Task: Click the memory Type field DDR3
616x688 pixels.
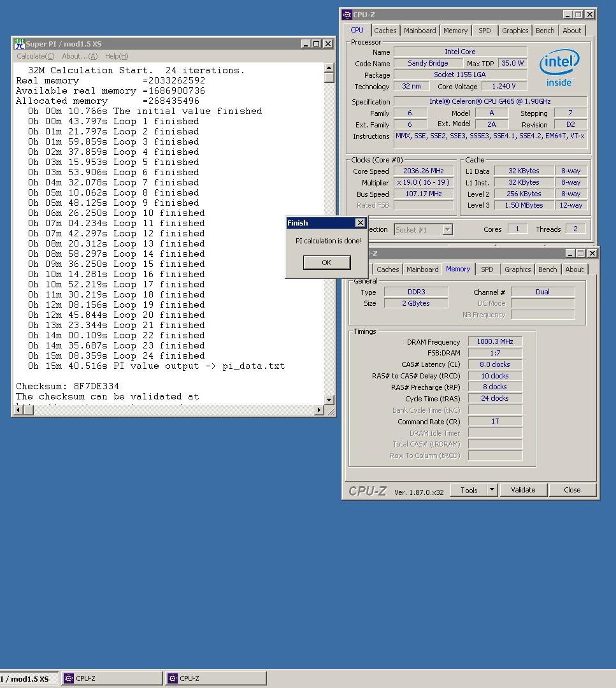Action: pos(416,292)
